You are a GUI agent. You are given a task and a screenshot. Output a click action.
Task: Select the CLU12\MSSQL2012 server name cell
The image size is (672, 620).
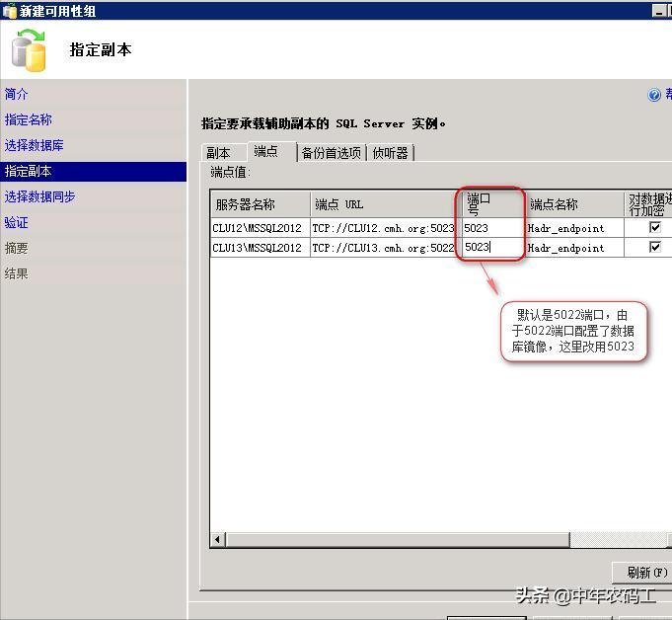(261, 228)
